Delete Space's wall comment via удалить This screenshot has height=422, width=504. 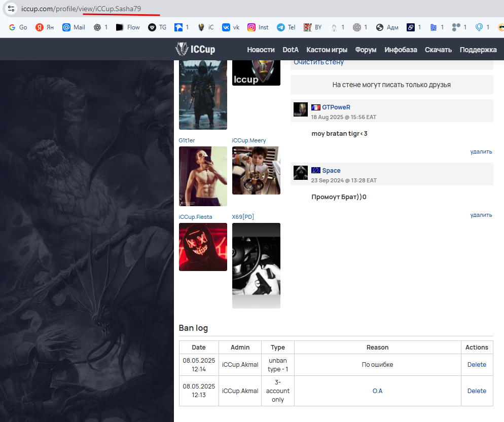tap(481, 215)
